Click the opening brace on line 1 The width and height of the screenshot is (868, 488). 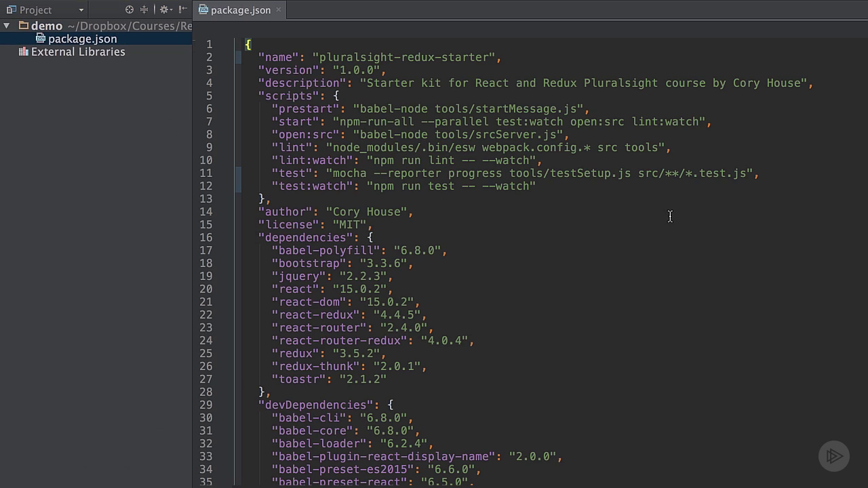click(248, 44)
